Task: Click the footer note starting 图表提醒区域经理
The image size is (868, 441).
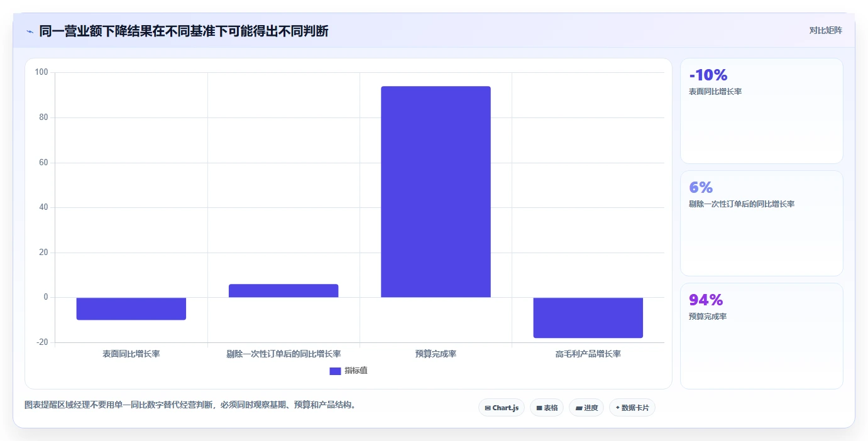Action: (190, 405)
